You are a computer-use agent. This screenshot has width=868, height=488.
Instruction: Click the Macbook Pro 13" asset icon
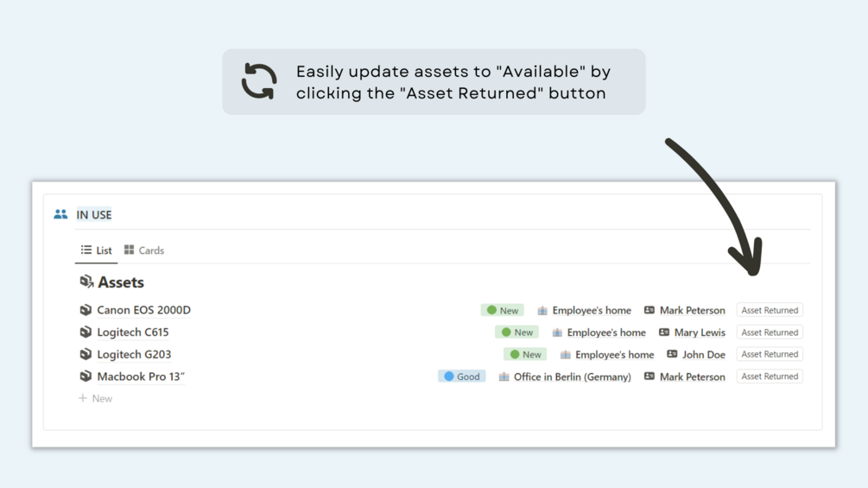86,377
